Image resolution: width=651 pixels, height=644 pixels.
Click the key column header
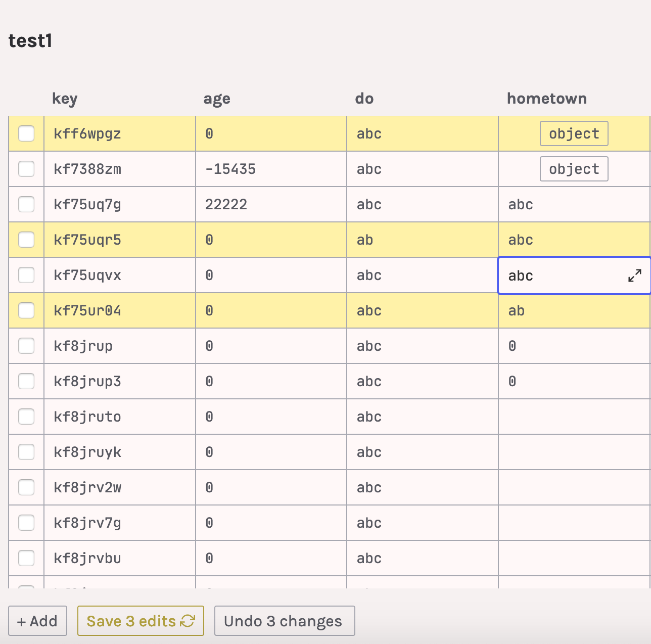tap(65, 99)
